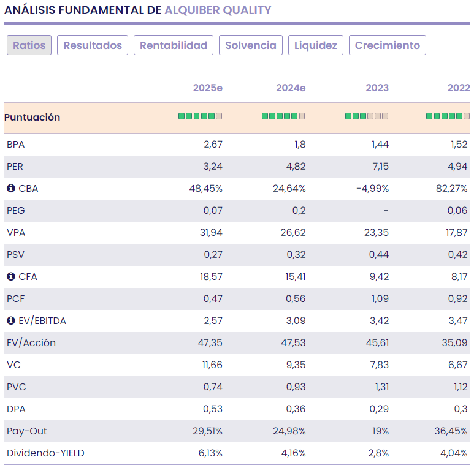Click the 2024e score rating squares

coord(283,116)
